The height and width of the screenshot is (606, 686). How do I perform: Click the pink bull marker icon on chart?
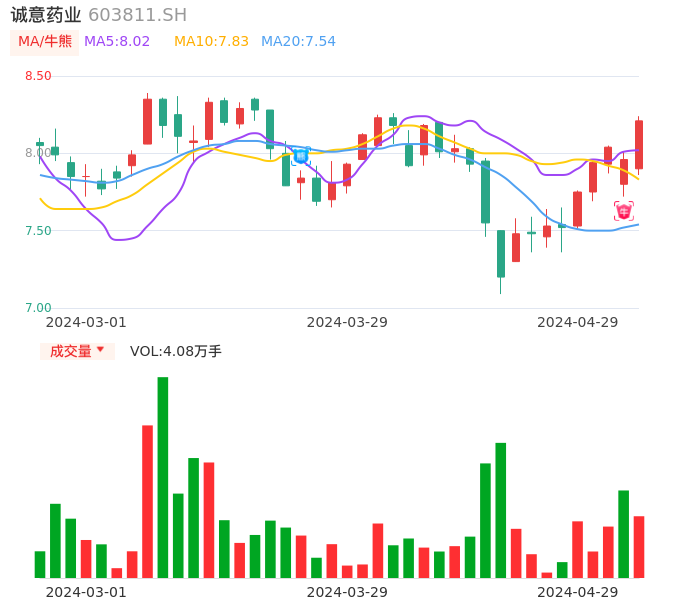623,211
